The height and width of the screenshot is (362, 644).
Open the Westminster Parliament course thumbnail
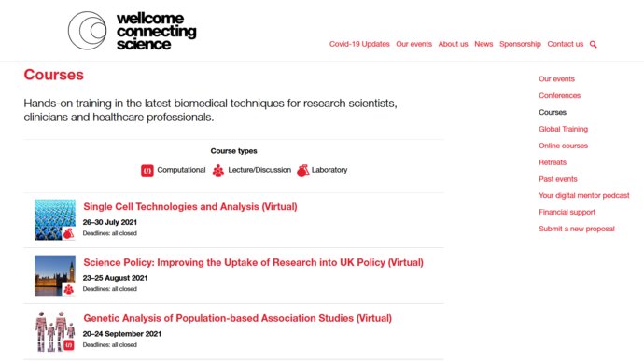[x=55, y=275]
